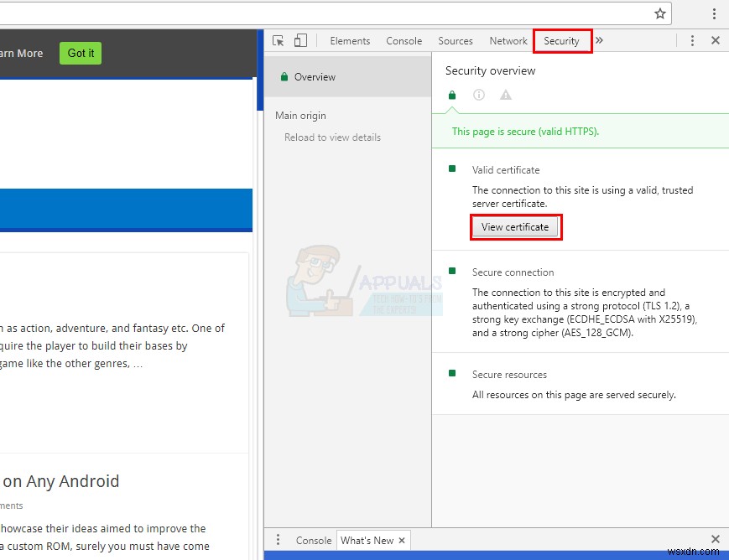Select the Console drawer tab
Viewport: 729px width, 560px height.
(313, 540)
